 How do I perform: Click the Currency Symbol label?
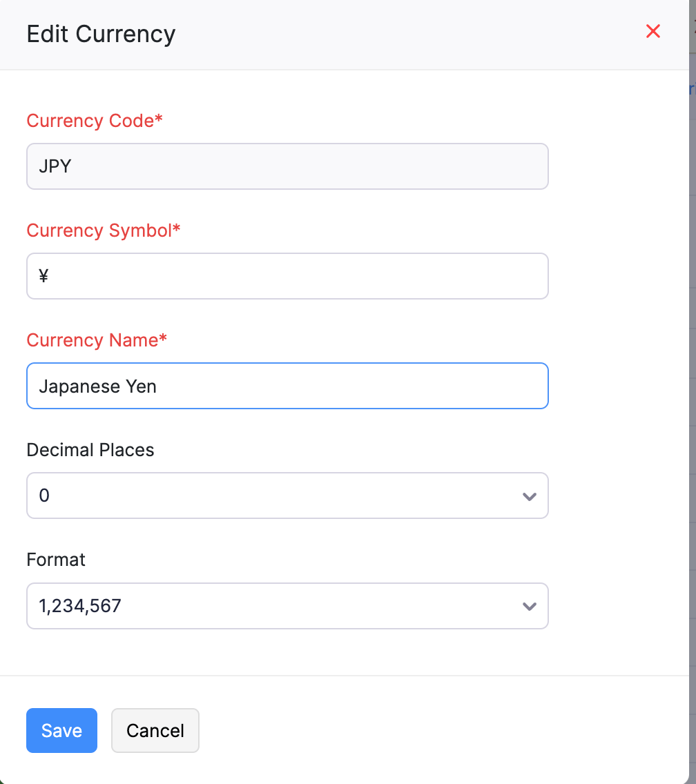click(x=103, y=231)
